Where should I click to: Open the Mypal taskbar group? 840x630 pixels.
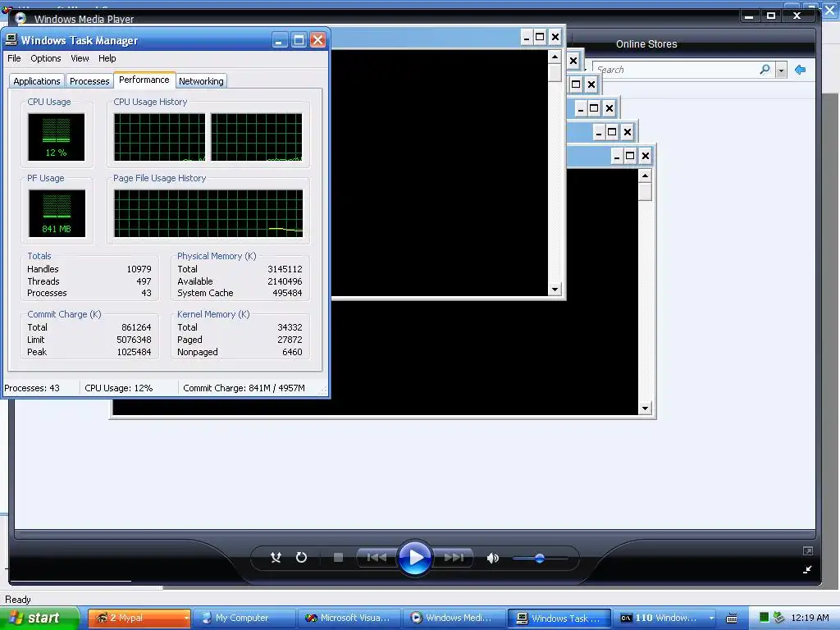(x=139, y=618)
